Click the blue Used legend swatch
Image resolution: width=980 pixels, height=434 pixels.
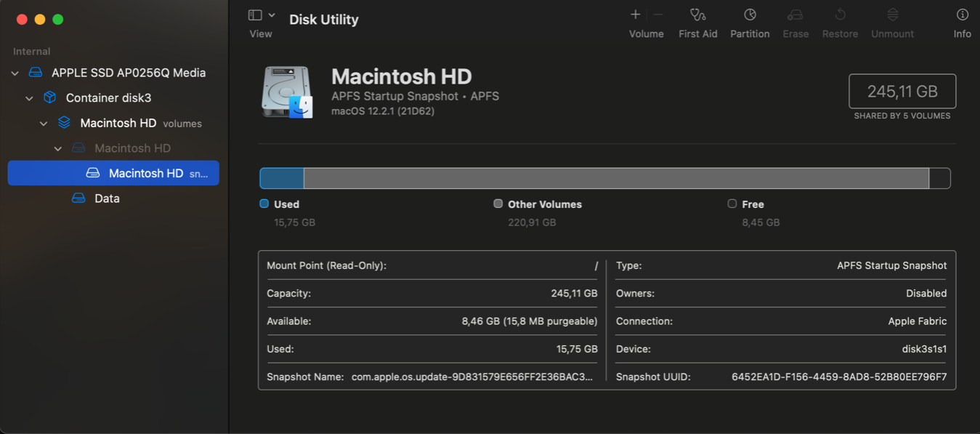(264, 204)
